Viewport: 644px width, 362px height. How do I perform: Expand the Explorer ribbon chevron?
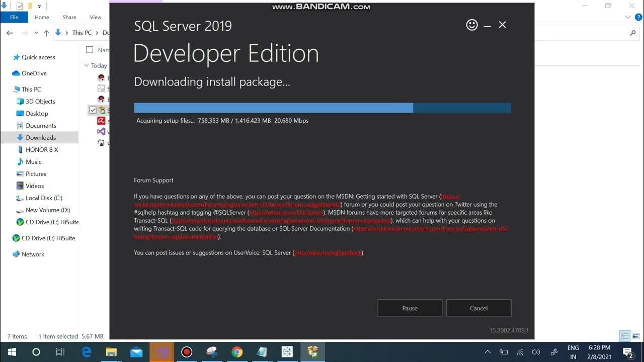point(627,17)
